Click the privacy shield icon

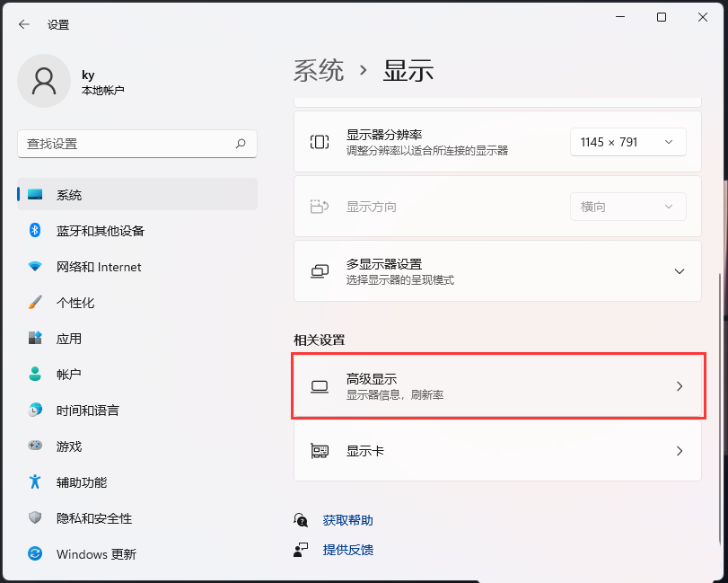click(x=35, y=517)
